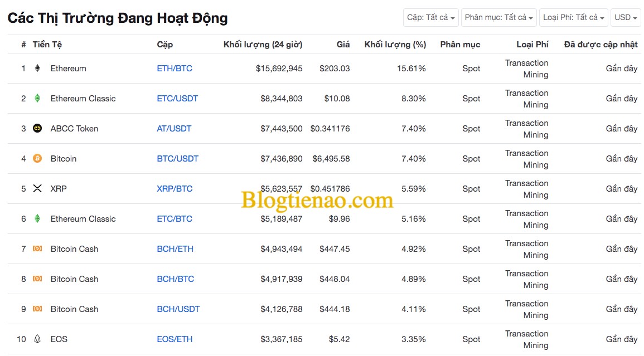Sort by 'Khối lượng (24 giờ)' column header
Screen dimensions: 644x356
pyautogui.click(x=263, y=45)
